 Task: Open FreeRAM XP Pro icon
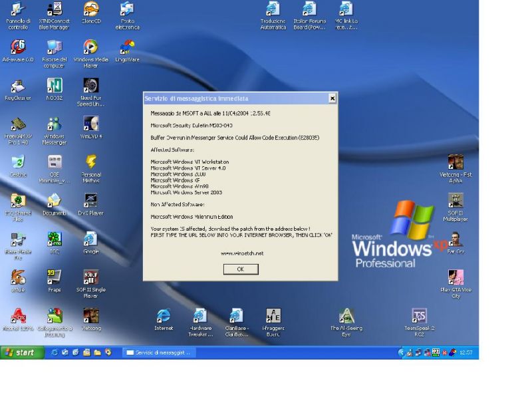pyautogui.click(x=18, y=131)
